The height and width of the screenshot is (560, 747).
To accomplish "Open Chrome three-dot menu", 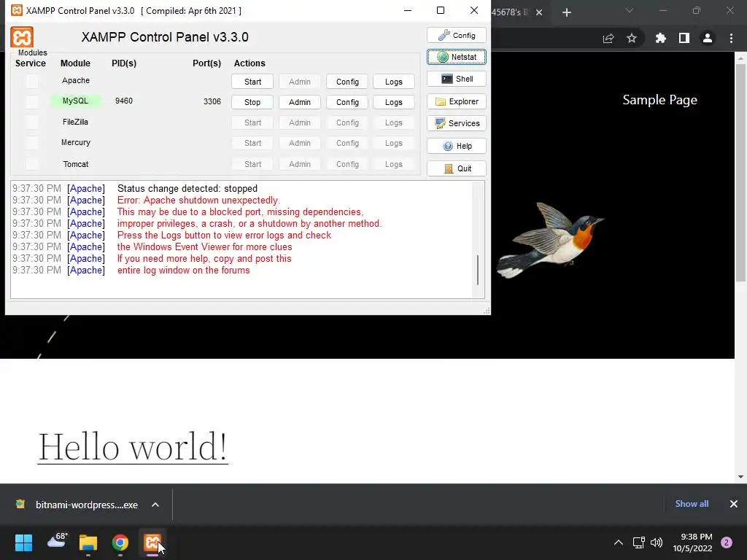I will click(x=731, y=39).
